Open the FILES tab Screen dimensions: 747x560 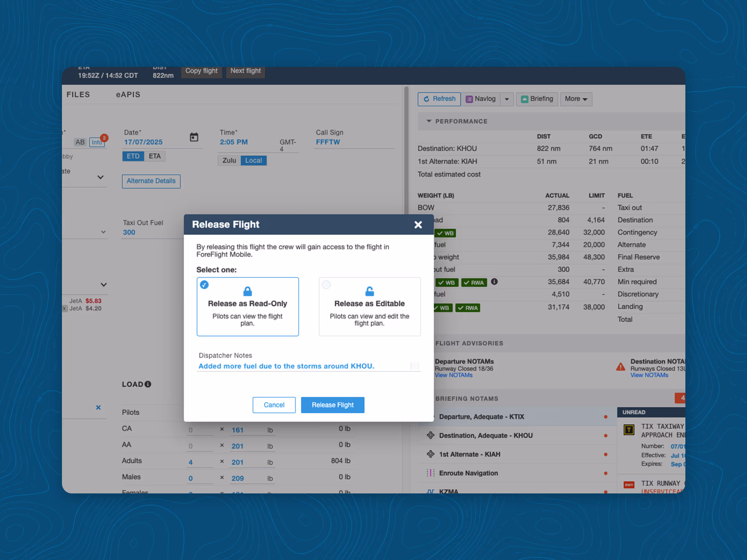coord(78,95)
